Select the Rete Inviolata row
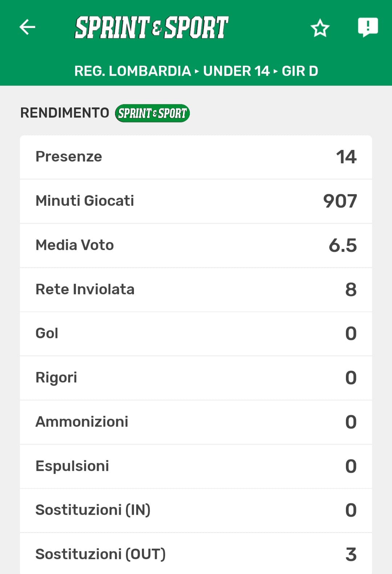392x574 pixels. [196, 290]
